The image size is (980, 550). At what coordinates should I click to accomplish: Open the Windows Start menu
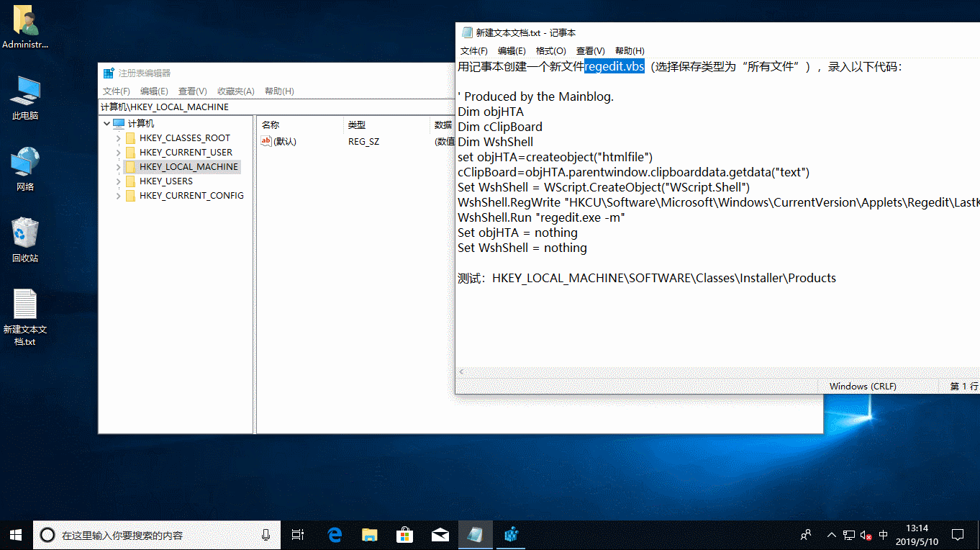17,535
